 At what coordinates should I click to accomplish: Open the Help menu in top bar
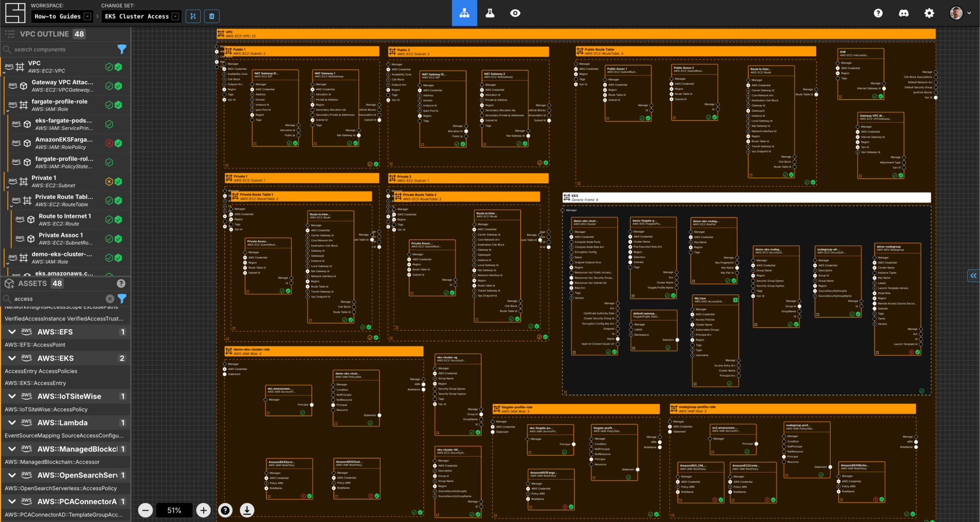[x=878, y=13]
